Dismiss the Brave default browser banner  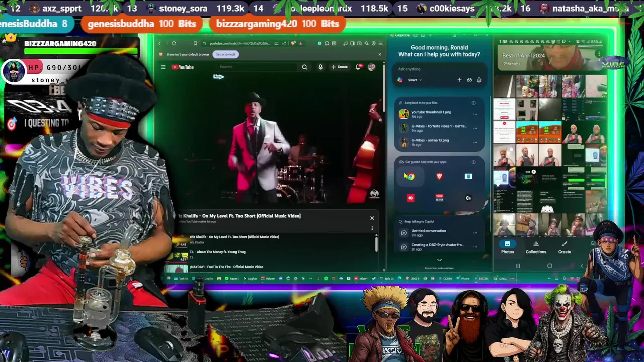click(x=380, y=54)
